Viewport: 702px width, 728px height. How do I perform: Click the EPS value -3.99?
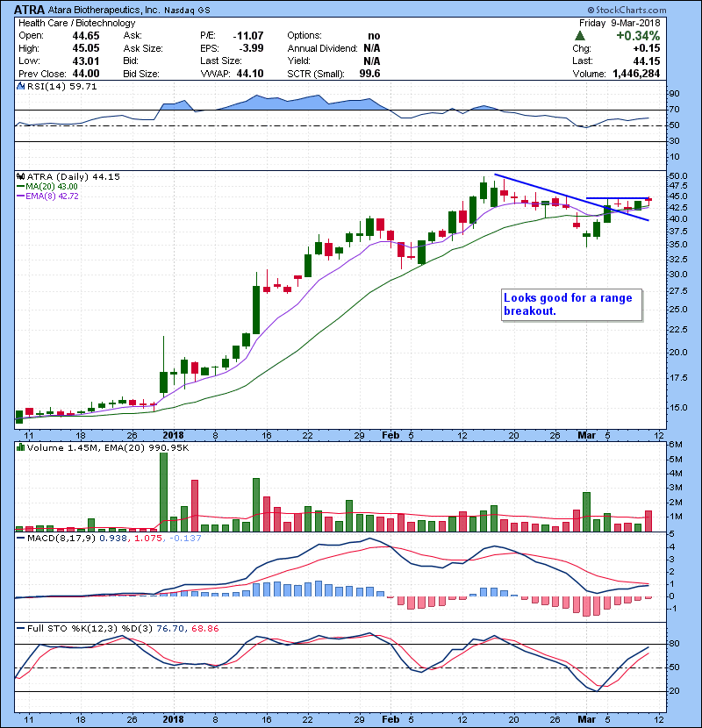tap(251, 48)
